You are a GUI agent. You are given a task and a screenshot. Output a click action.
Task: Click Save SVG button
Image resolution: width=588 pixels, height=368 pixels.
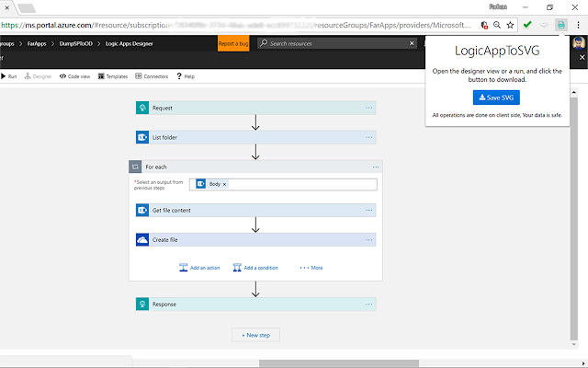496,98
